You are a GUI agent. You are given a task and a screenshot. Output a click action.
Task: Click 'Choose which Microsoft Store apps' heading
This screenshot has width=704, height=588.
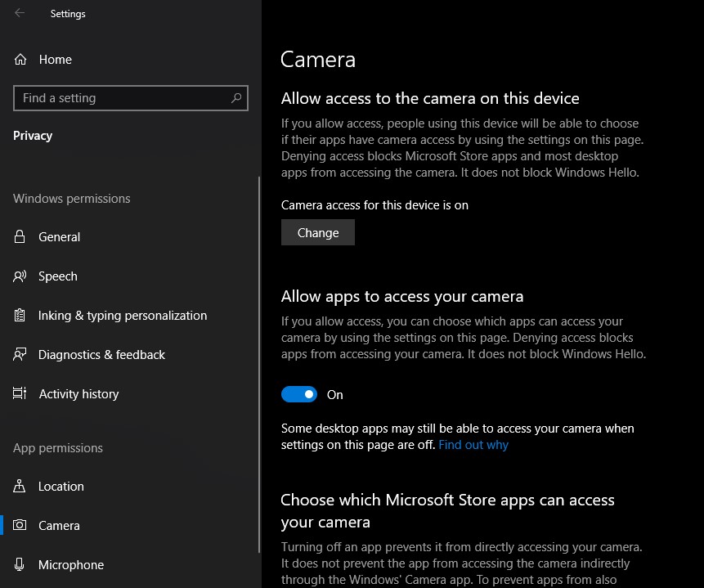point(447,511)
